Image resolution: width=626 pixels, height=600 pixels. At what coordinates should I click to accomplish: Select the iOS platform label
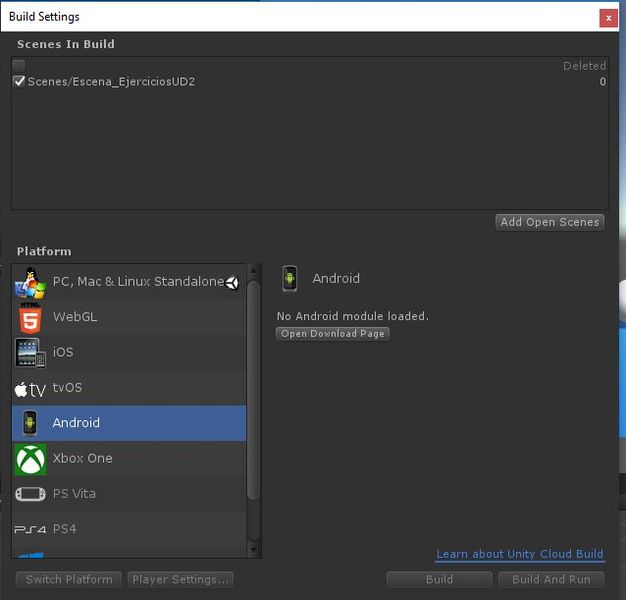click(63, 352)
